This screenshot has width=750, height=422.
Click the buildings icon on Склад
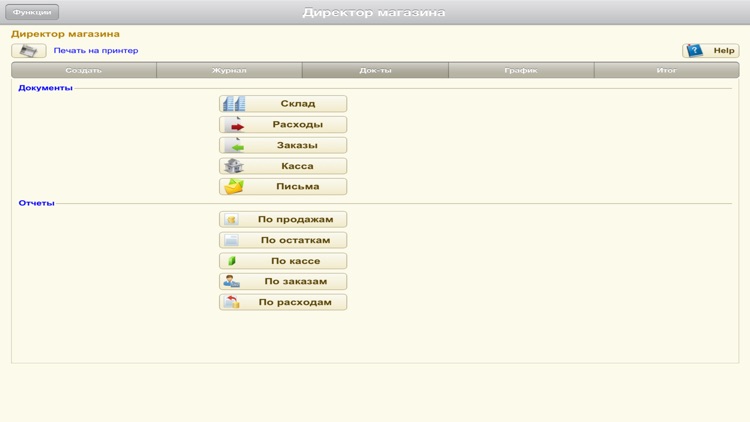pyautogui.click(x=234, y=103)
